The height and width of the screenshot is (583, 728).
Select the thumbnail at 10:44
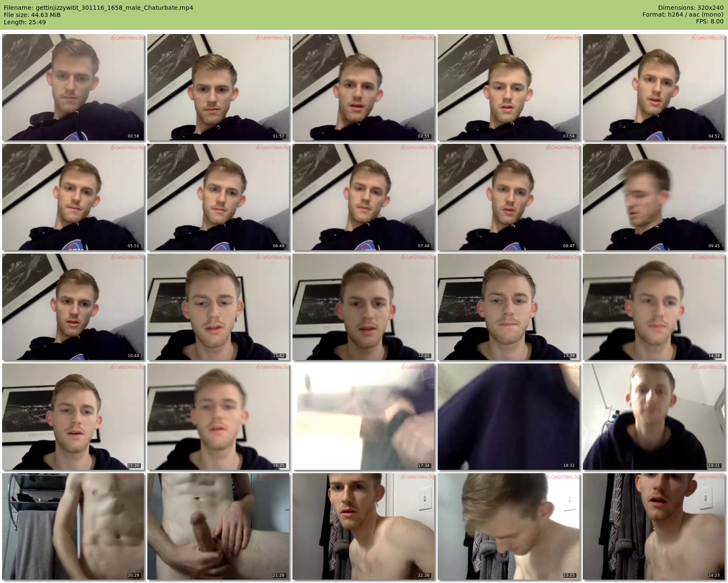[73, 307]
